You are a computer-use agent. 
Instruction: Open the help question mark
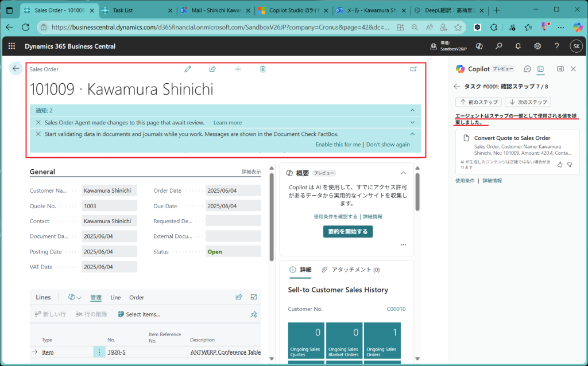(x=557, y=46)
